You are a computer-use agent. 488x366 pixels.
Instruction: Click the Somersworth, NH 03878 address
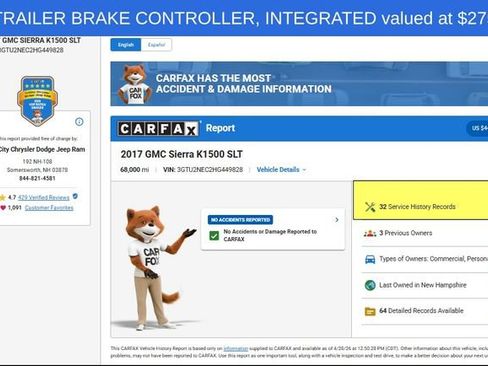pos(37,170)
